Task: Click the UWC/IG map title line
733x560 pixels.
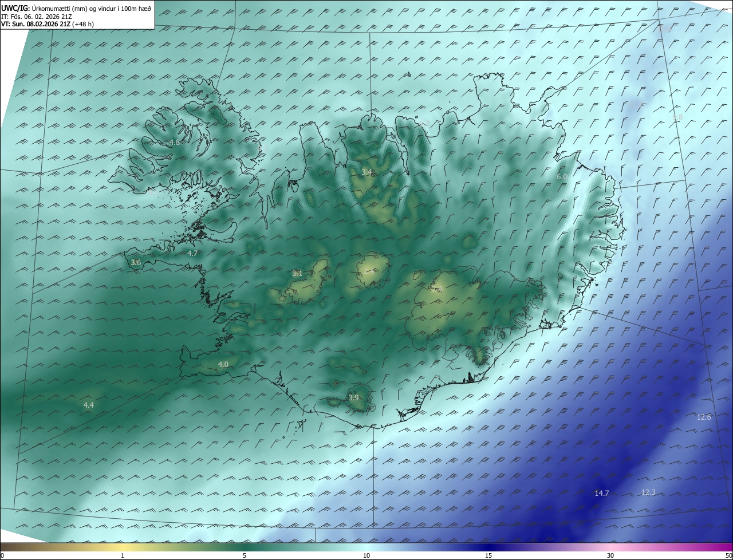Action: [76, 8]
